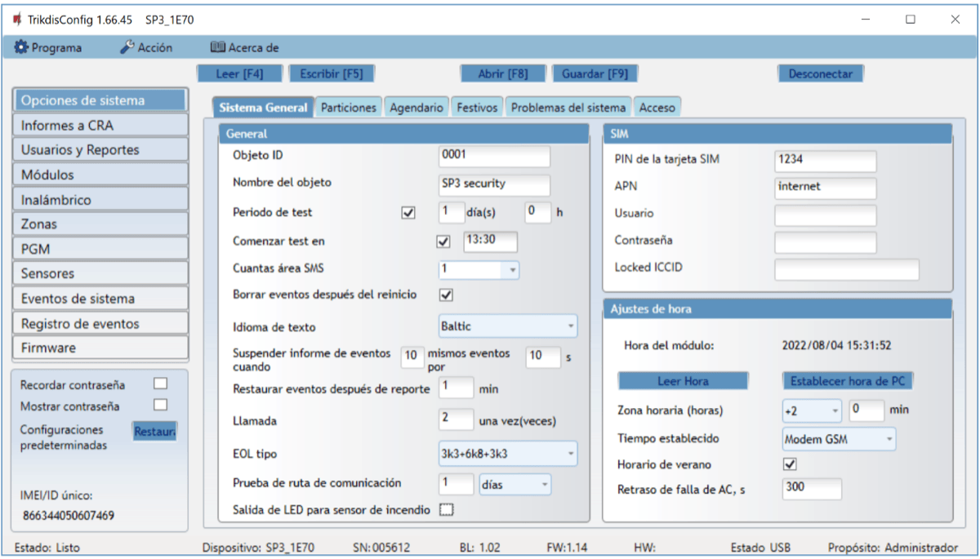
Task: Switch to the Particiones tab
Action: click(x=349, y=108)
